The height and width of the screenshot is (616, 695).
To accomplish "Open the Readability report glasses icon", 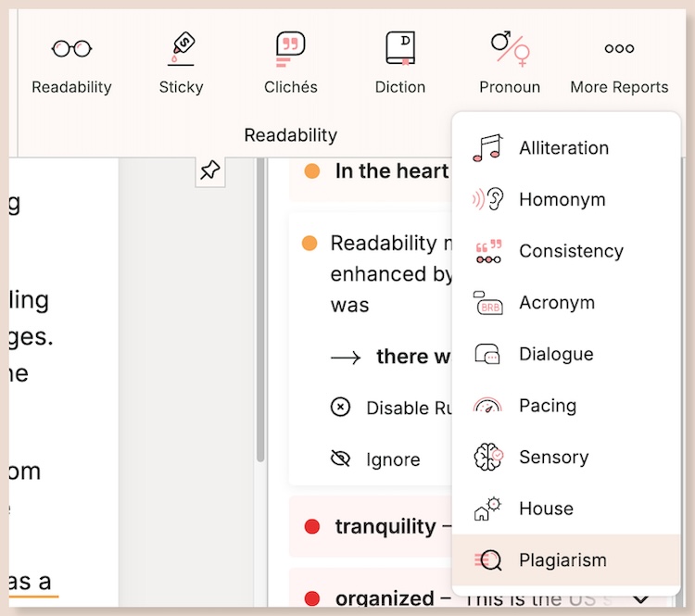I will [71, 48].
